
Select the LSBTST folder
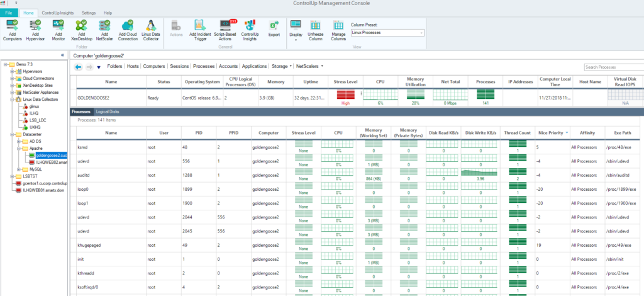point(30,176)
